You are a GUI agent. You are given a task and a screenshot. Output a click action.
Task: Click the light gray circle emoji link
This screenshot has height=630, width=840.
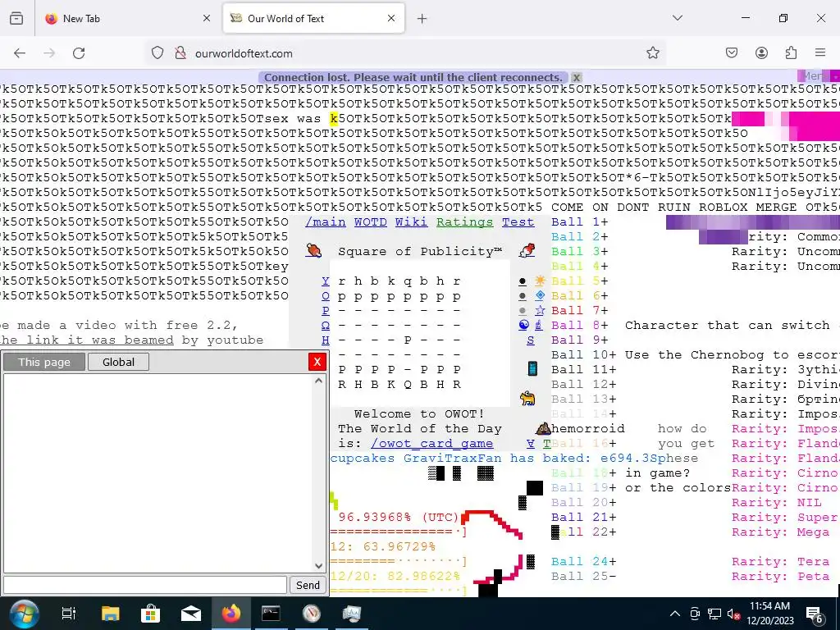(x=523, y=310)
